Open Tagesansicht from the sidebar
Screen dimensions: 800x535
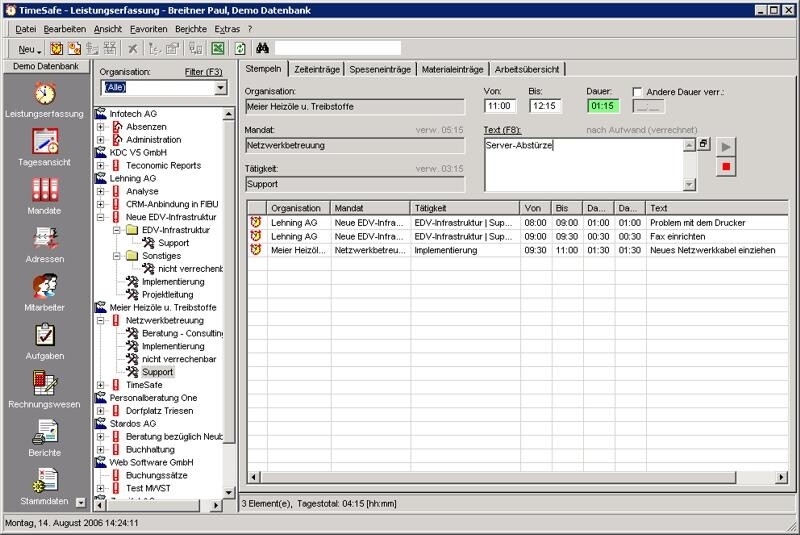pyautogui.click(x=45, y=142)
